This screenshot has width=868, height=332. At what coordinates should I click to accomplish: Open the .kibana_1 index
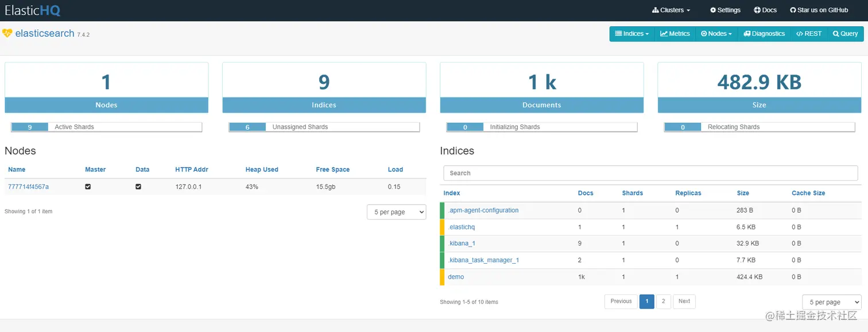click(462, 244)
